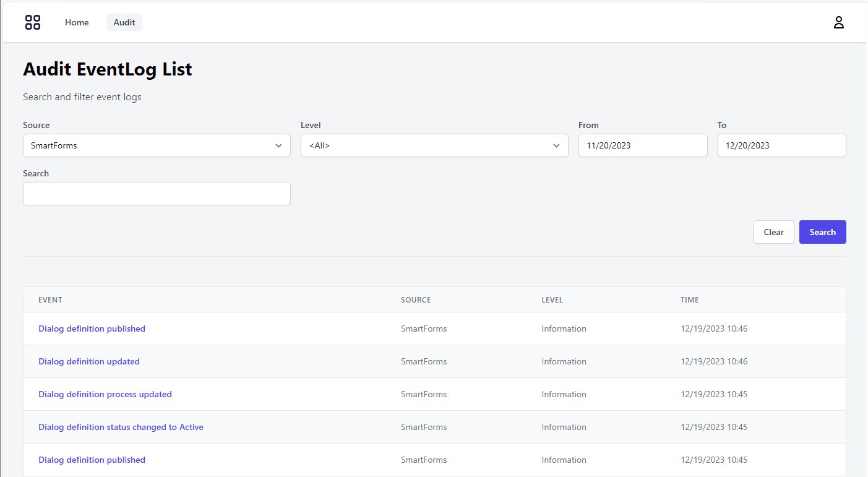Expand the Source filter showing SmartForms

pyautogui.click(x=157, y=145)
